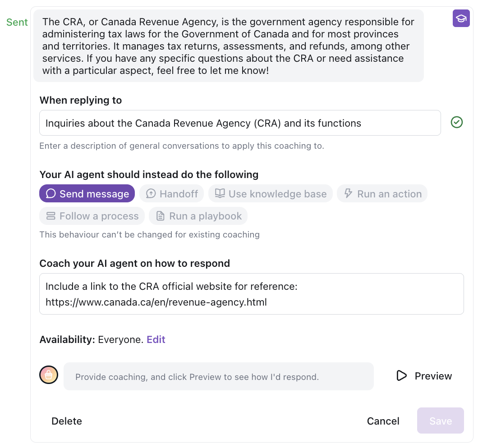Save the coaching configuration

pos(440,421)
